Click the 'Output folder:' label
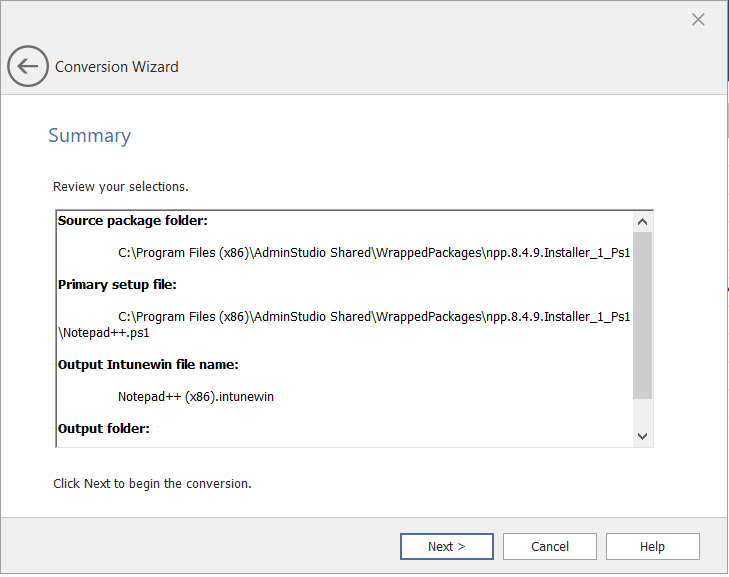Screen dimensions: 729x577 tap(104, 428)
